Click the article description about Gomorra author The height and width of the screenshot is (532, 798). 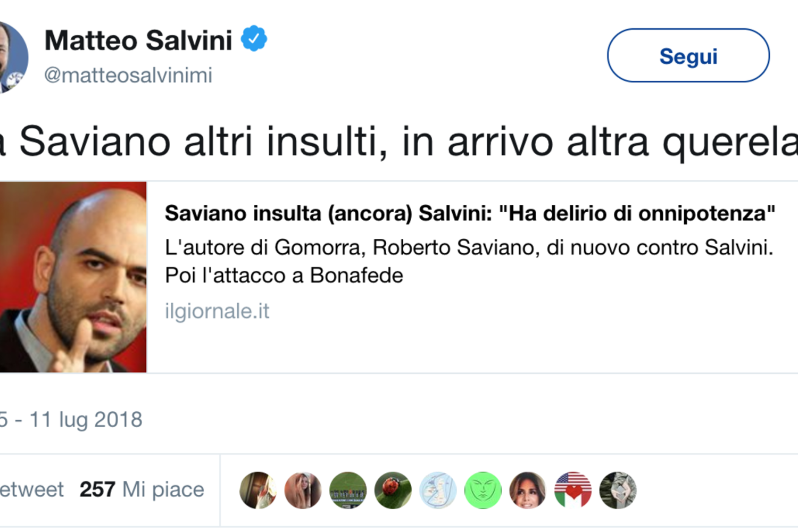coord(468,261)
